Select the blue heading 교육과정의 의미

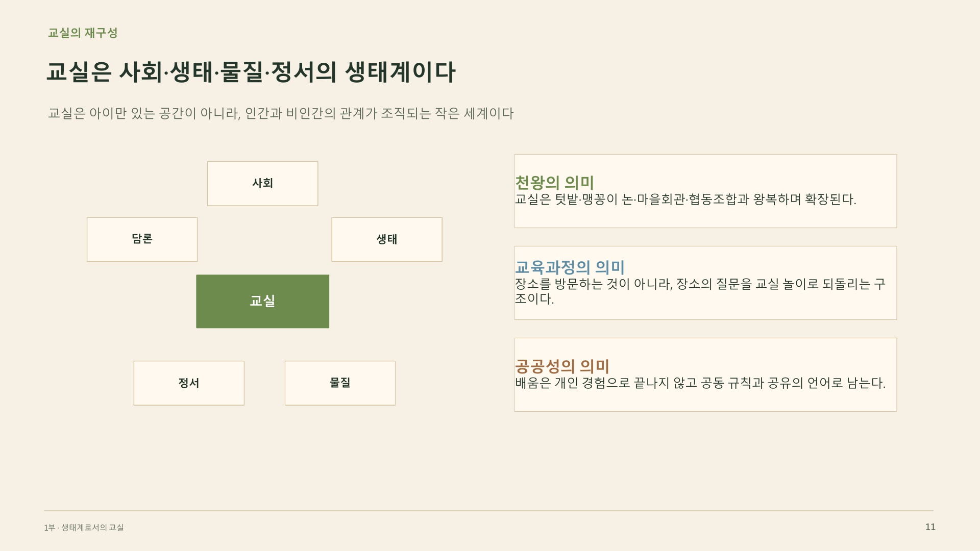tap(570, 267)
